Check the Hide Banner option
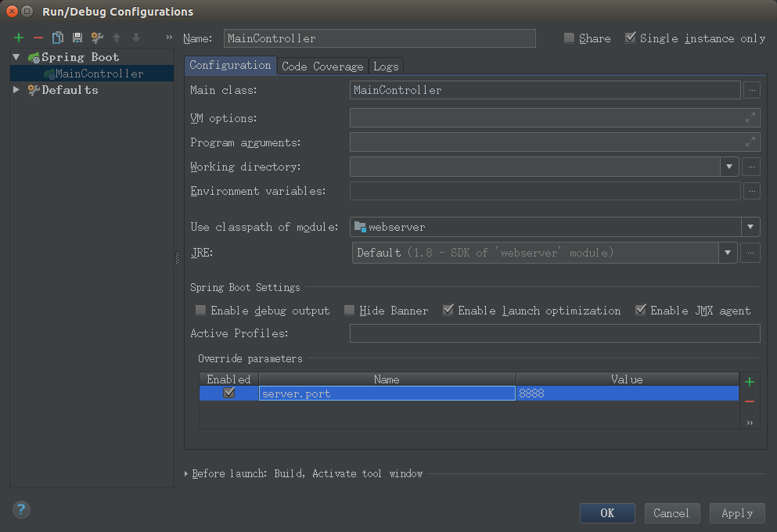 (x=349, y=310)
